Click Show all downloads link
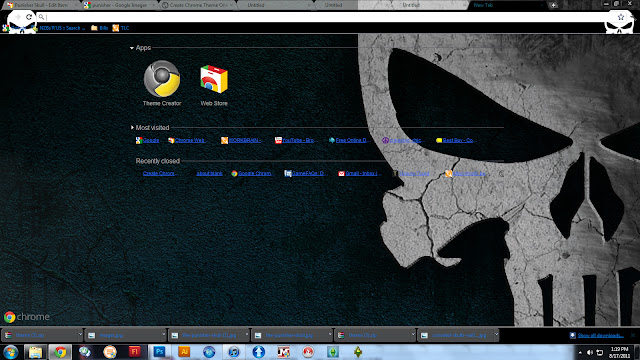Screen dimensions: 640x360 coord(600,335)
